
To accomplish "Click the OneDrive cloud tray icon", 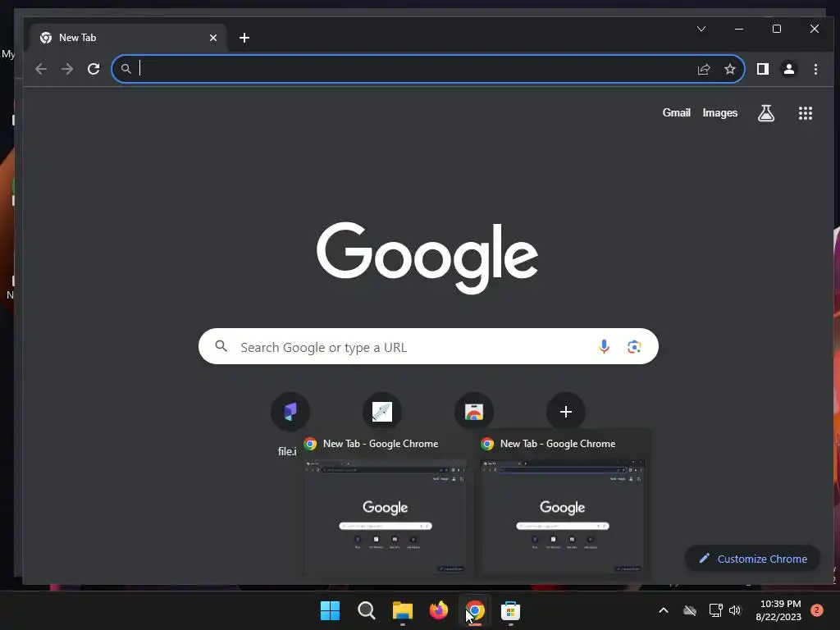I will coord(690,610).
